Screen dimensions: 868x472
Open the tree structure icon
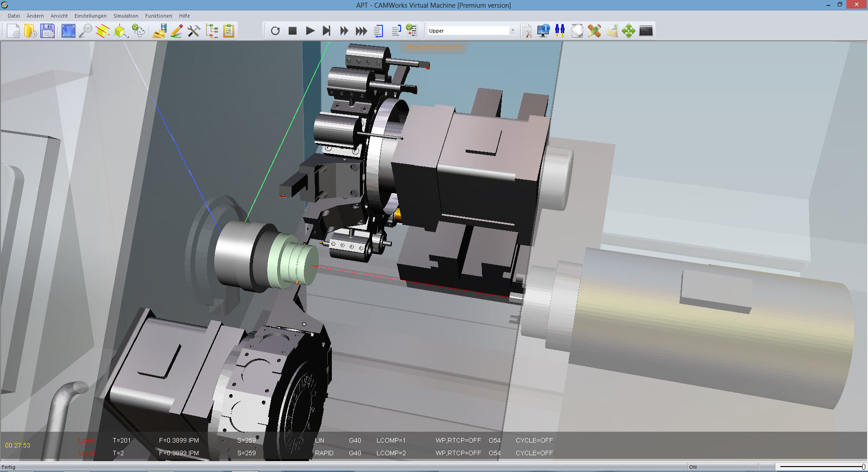[212, 31]
